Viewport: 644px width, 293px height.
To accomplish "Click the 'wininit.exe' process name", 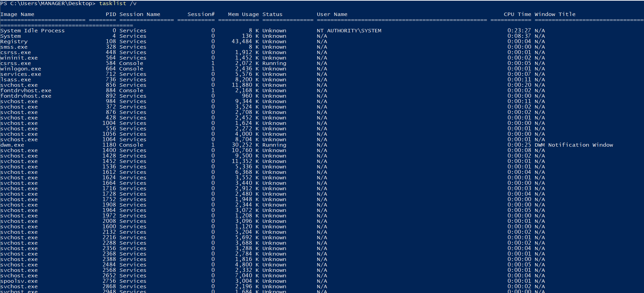I will click(19, 58).
